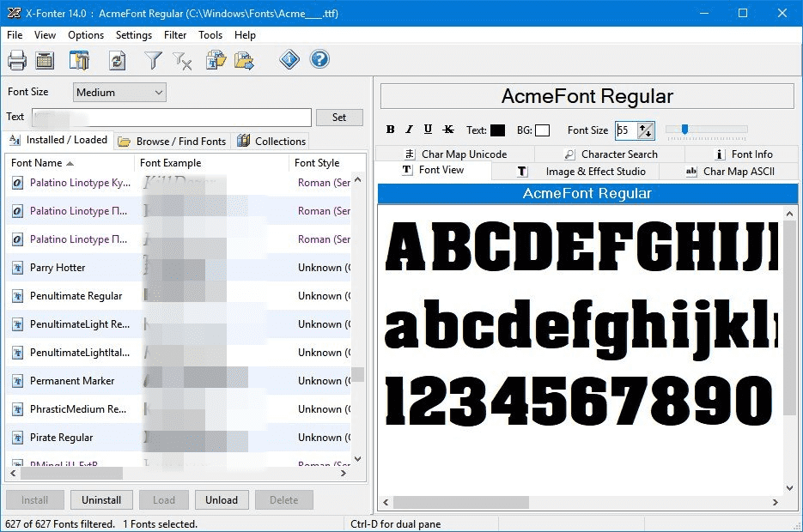Click font list scroll down arrow
The width and height of the screenshot is (803, 532).
tap(358, 459)
